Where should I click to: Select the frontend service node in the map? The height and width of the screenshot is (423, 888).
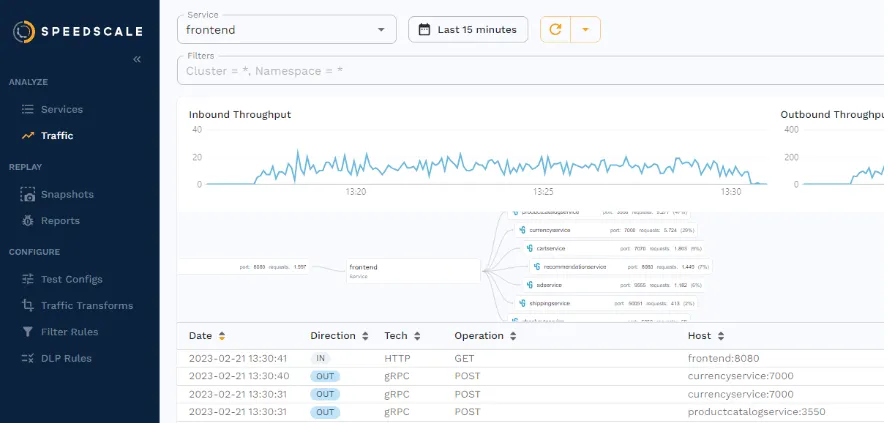tap(413, 271)
